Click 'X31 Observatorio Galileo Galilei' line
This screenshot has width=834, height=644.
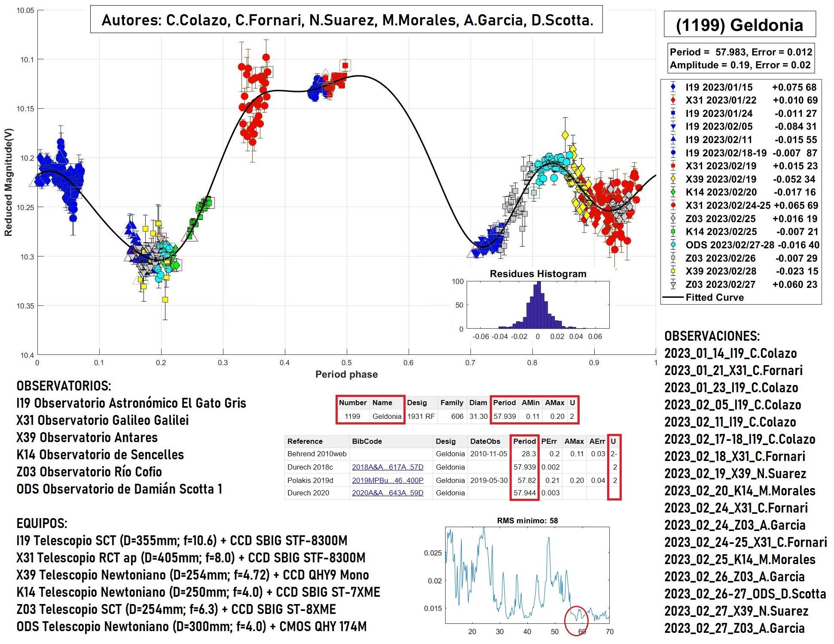point(103,420)
